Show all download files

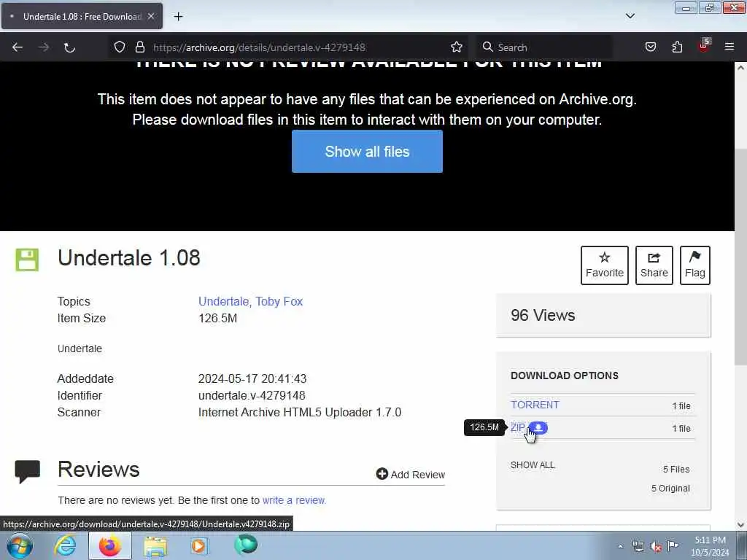pos(533,465)
